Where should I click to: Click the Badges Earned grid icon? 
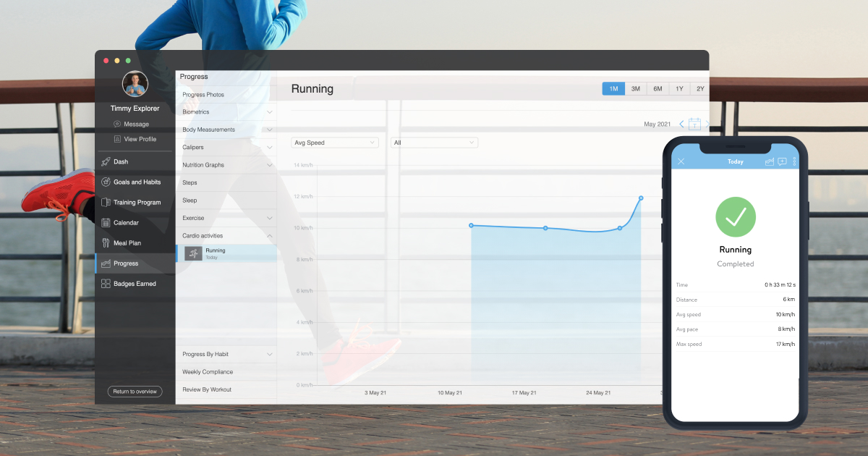click(x=106, y=284)
